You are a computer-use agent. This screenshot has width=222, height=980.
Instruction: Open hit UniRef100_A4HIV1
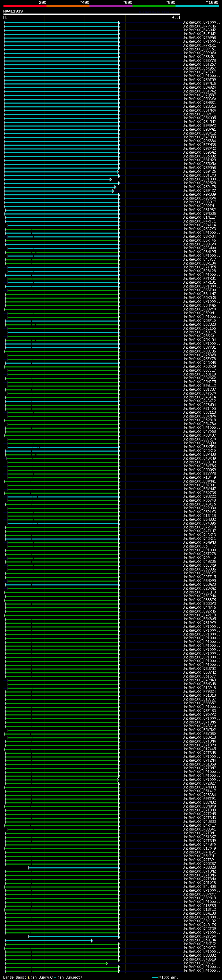(199, 852)
